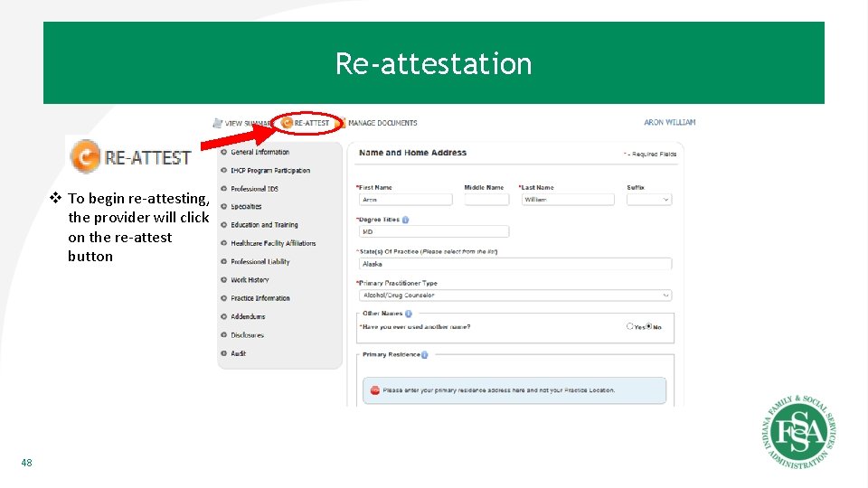868x488 pixels.
Task: Open the General Information section
Action: (x=259, y=152)
